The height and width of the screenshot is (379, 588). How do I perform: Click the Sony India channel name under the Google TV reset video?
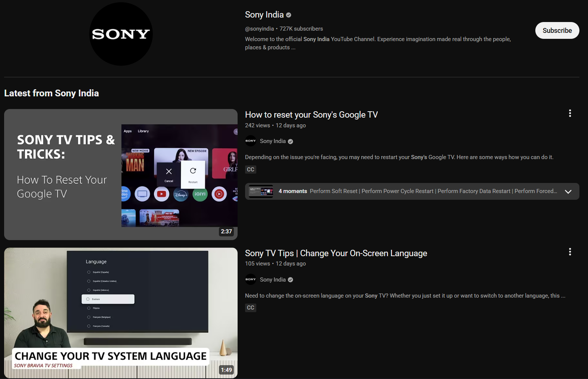click(273, 141)
